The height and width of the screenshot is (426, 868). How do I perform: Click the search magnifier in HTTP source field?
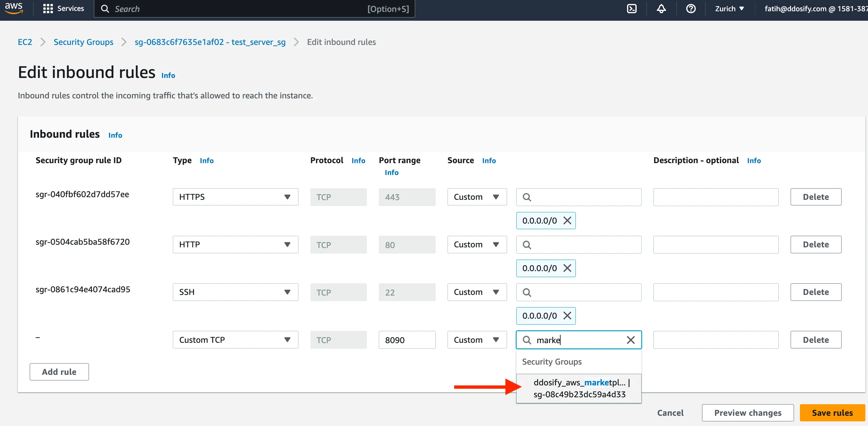click(x=527, y=245)
